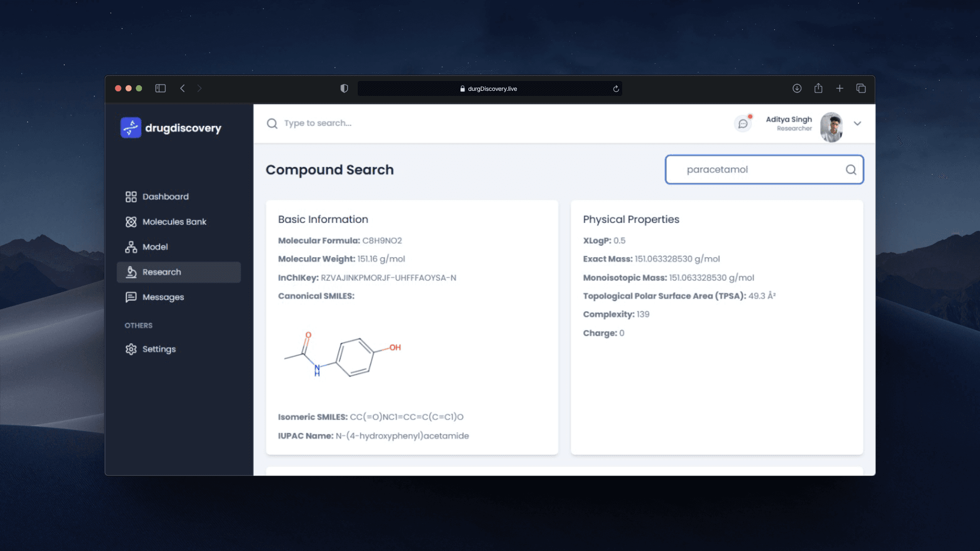The height and width of the screenshot is (551, 980).
Task: Click the drugdiscovery logo icon
Action: click(131, 127)
